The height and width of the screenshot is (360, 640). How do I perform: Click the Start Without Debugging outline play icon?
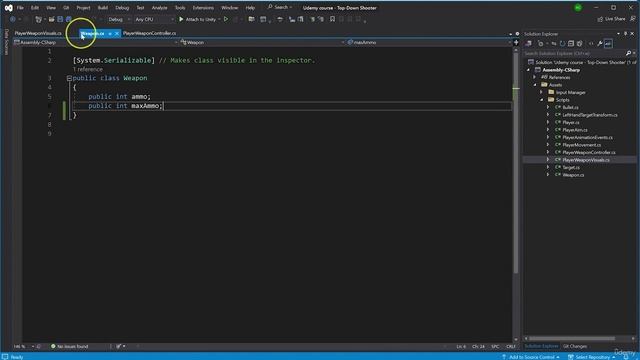click(226, 19)
